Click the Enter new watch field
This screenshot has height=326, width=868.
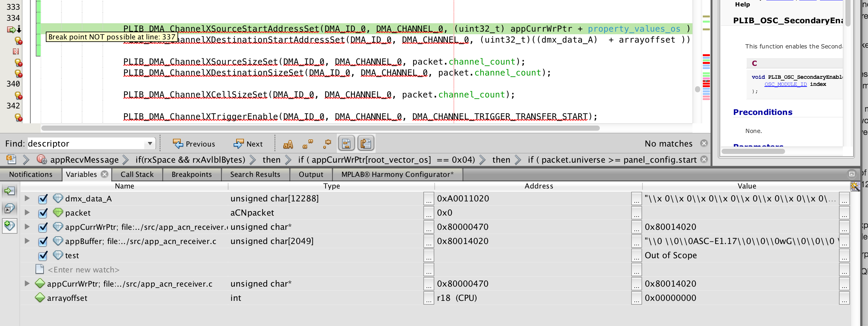click(x=83, y=270)
